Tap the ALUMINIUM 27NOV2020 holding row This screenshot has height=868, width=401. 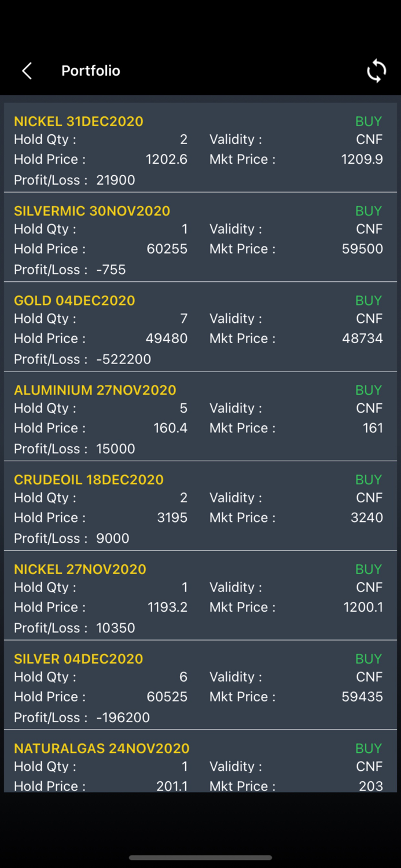[95, 390]
